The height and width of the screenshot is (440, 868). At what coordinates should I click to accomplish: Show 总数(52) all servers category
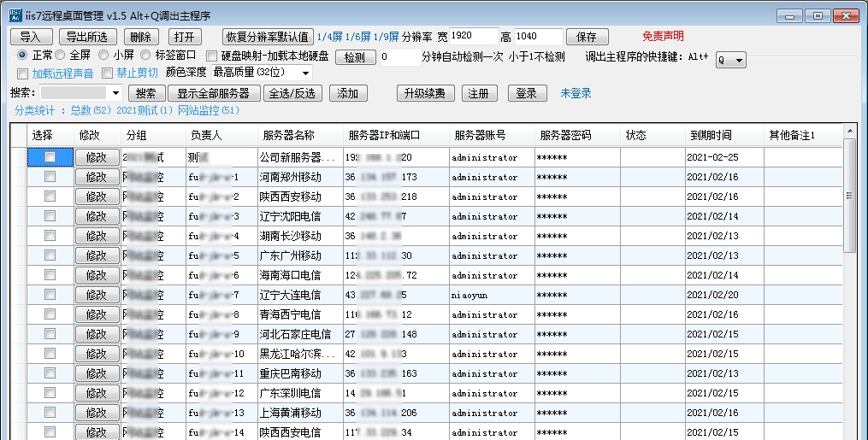click(x=91, y=110)
